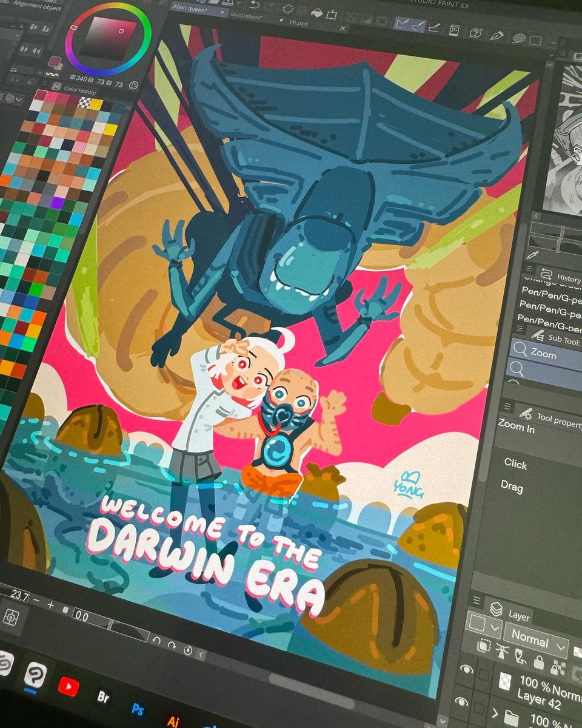The height and width of the screenshot is (728, 582).
Task: Rotate the canvas left using the counterclockwise arrow
Action: [156, 641]
